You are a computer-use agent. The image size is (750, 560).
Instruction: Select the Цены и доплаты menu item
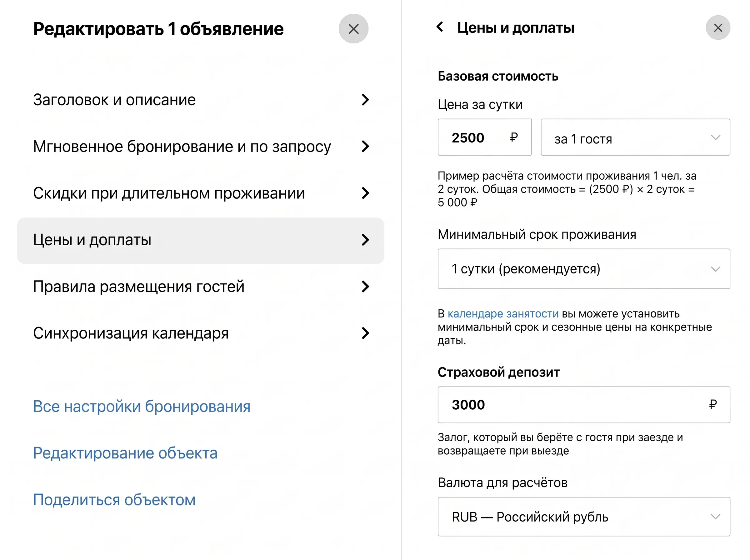pyautogui.click(x=201, y=240)
